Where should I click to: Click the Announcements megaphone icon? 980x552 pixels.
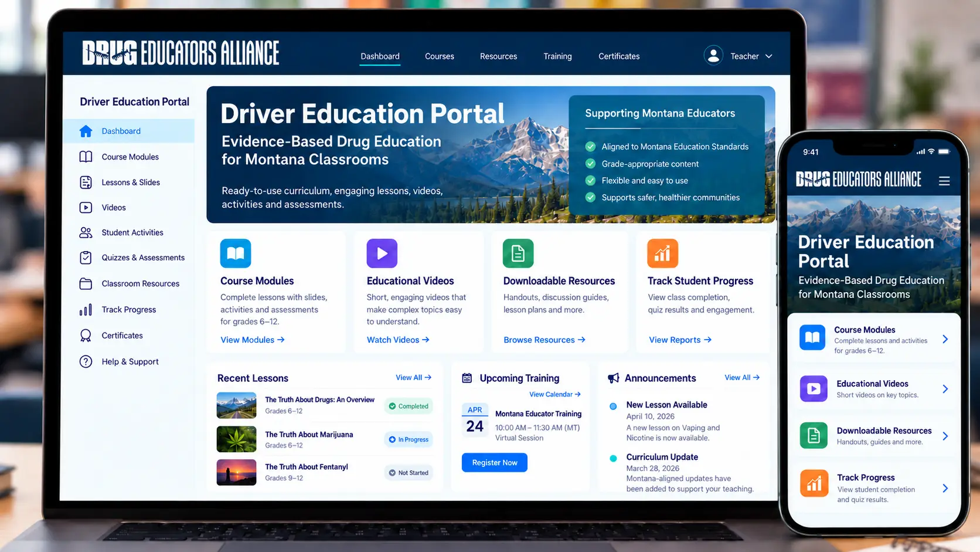tap(613, 378)
